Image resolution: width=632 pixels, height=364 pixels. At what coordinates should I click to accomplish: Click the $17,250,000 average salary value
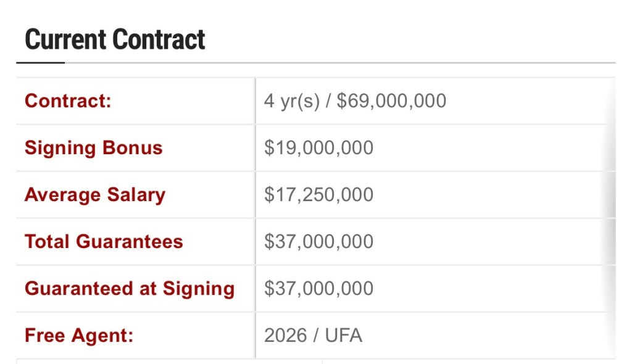(318, 195)
